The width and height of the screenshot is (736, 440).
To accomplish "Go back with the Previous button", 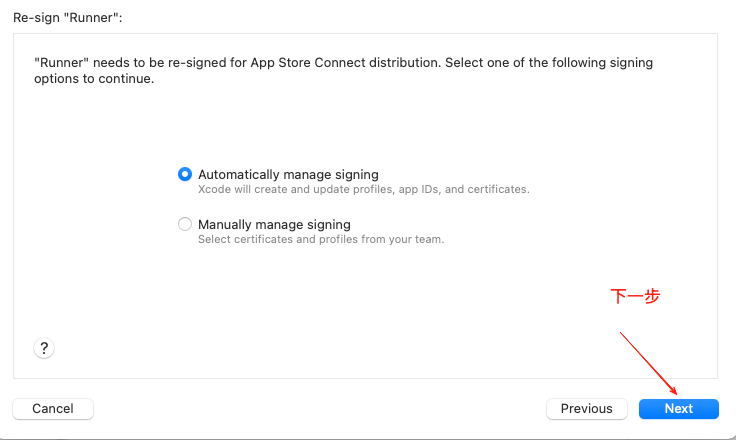I will tap(586, 409).
